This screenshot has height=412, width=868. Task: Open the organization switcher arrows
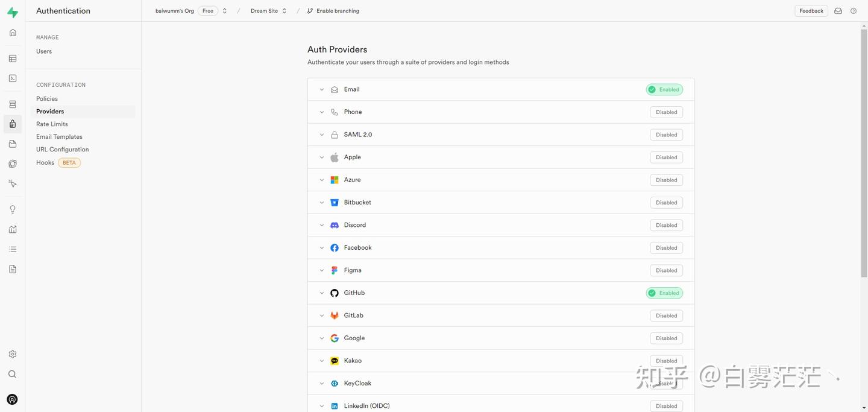point(225,11)
